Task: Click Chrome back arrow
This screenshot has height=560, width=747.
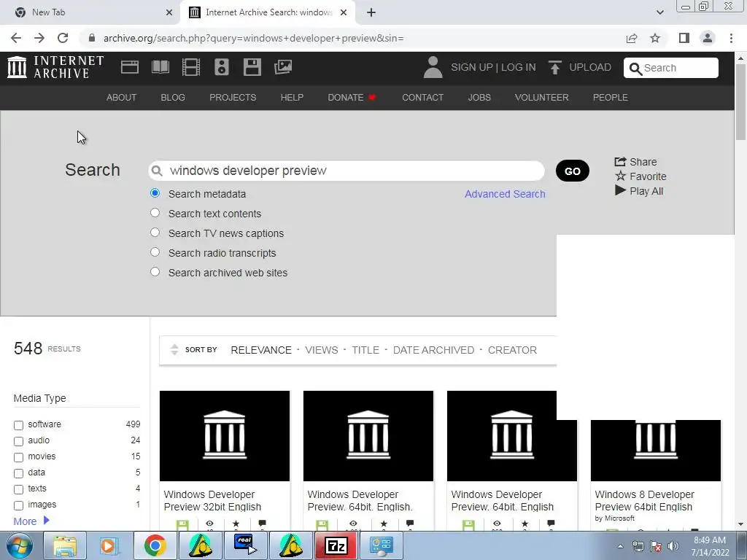Action: point(16,38)
